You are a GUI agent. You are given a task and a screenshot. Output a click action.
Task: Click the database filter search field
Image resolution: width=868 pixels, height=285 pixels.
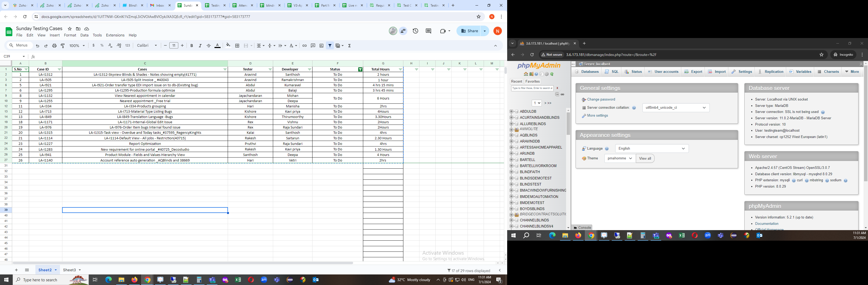click(532, 88)
